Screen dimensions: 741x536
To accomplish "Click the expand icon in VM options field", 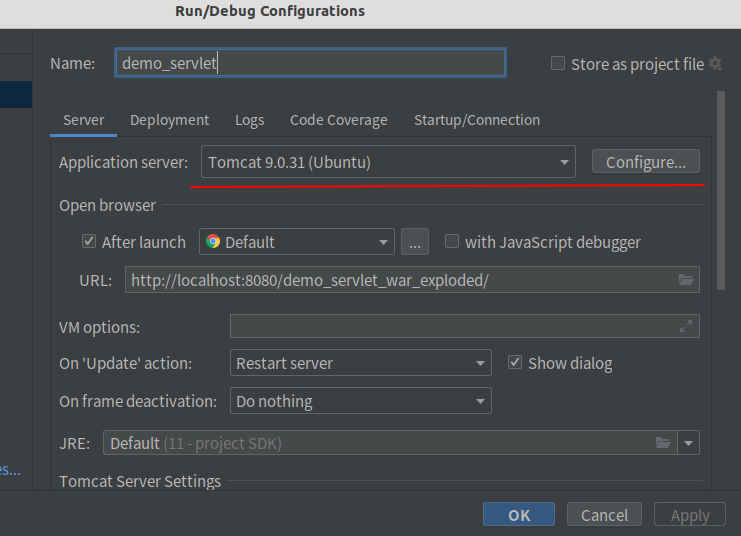I will (686, 326).
